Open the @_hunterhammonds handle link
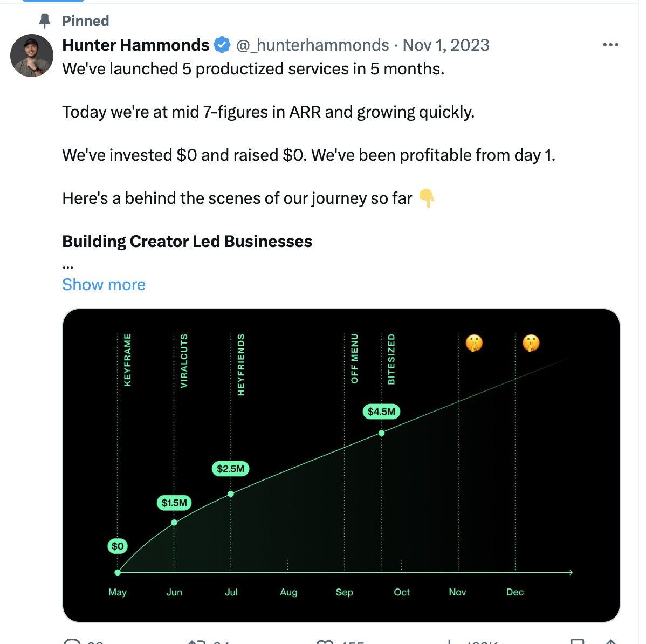 [312, 45]
